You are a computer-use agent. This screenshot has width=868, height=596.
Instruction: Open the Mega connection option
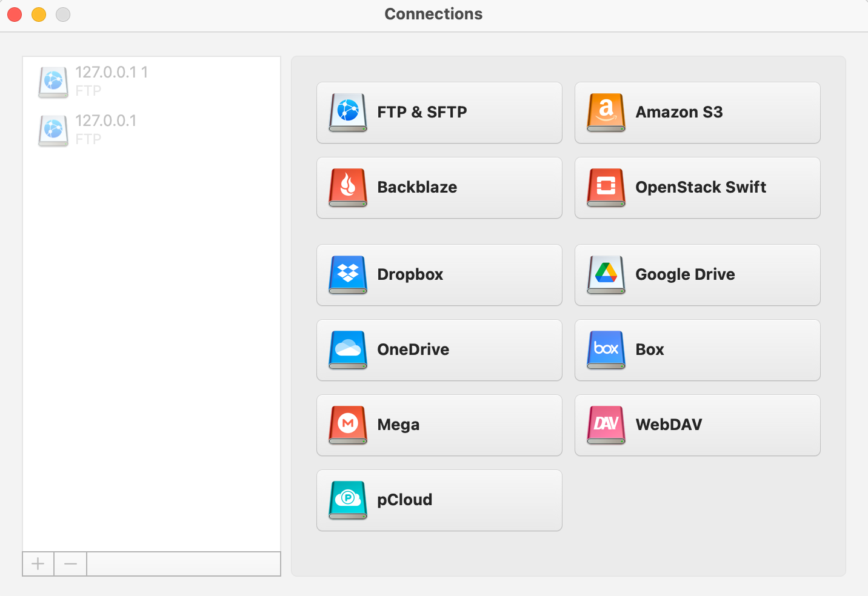coord(439,425)
